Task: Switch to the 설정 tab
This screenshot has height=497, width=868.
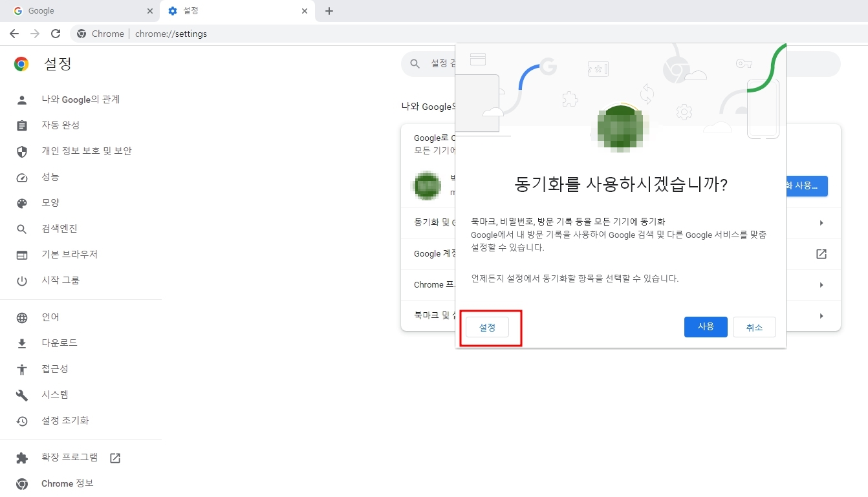Action: pos(238,11)
